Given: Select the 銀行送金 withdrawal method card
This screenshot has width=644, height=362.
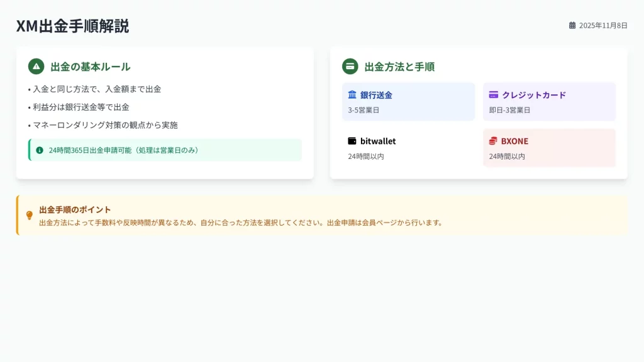Looking at the screenshot, I should point(408,102).
